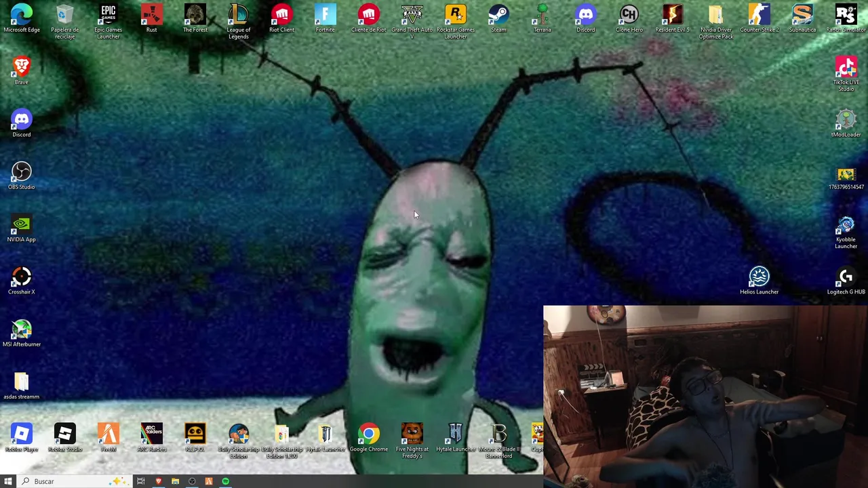This screenshot has height=488, width=868.
Task: Click the Kyobble Launcher shortcut
Action: (x=846, y=232)
